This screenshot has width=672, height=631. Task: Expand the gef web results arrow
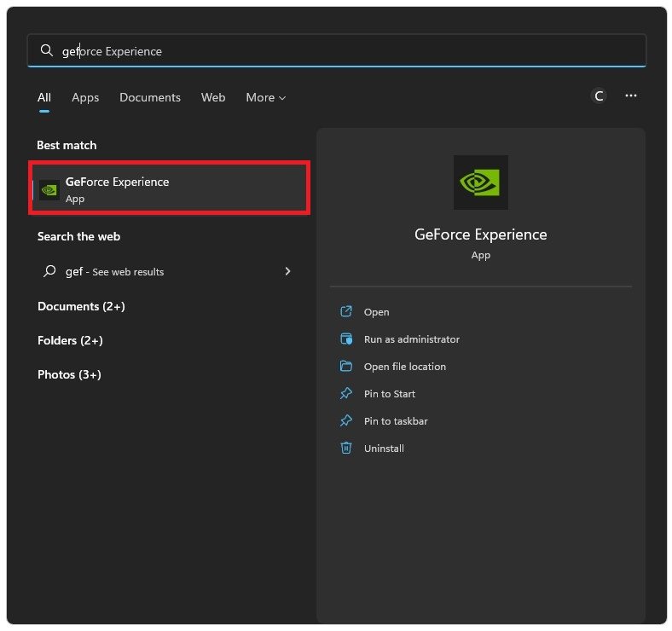[x=287, y=271]
